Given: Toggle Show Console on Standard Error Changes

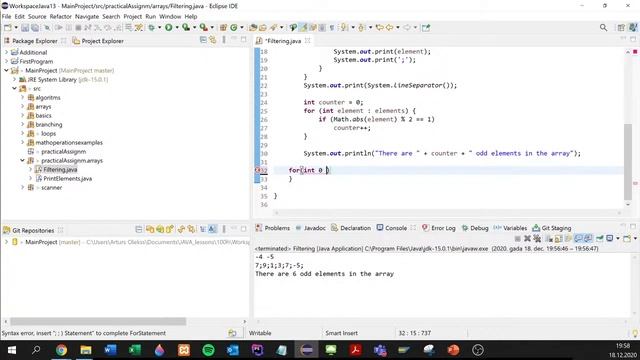Looking at the screenshot, I should click(588, 238).
